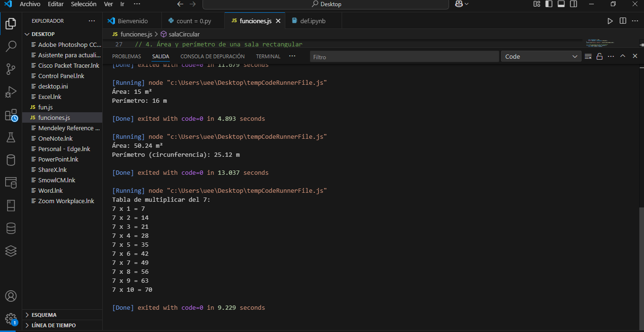This screenshot has height=332, width=644.
Task: Click the Copilot icon in title bar
Action: click(459, 4)
